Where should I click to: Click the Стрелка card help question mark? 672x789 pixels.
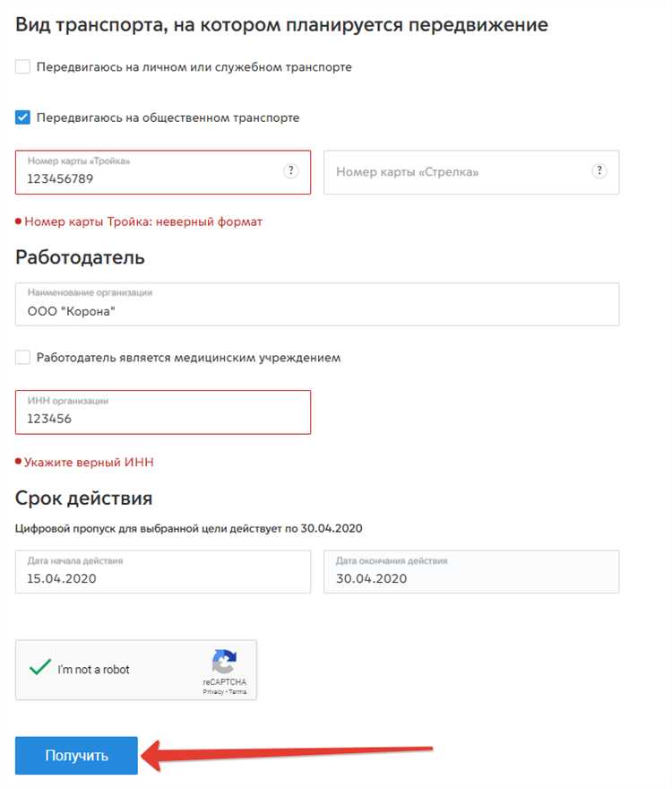coord(599,169)
